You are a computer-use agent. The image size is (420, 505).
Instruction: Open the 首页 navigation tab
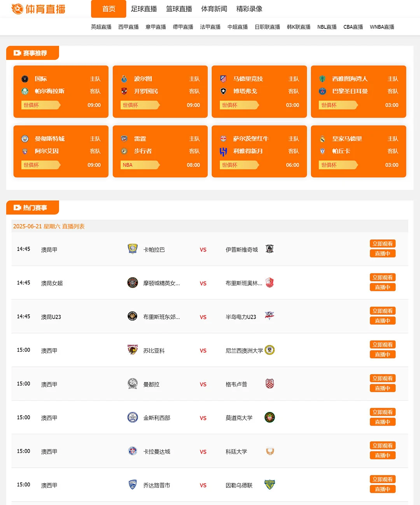[108, 9]
